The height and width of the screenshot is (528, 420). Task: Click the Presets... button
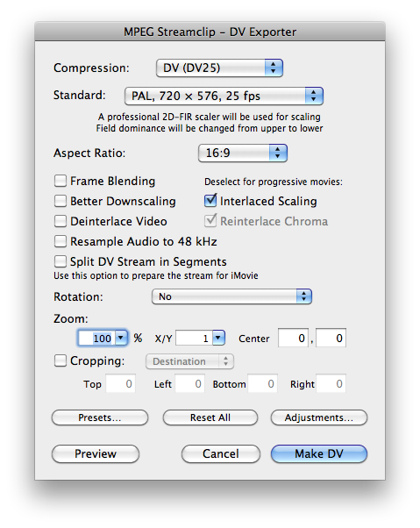pyautogui.click(x=100, y=417)
